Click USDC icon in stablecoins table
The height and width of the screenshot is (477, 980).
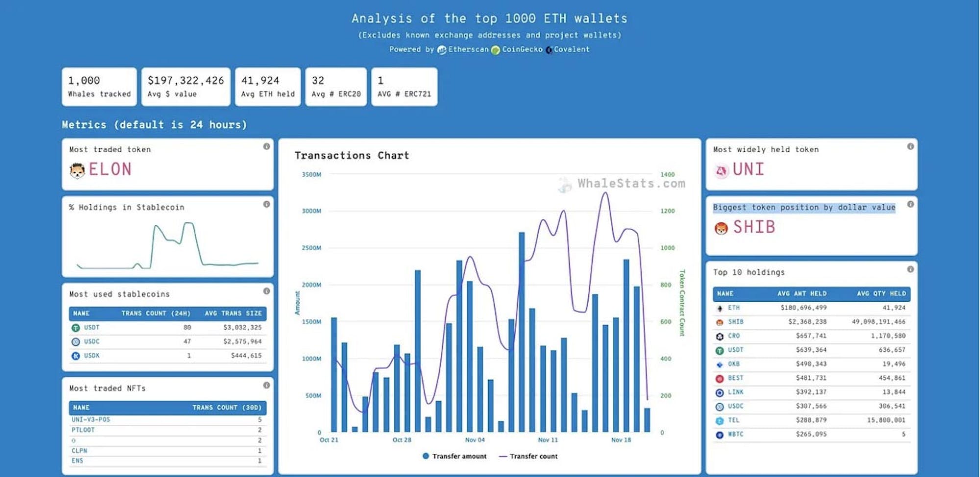[75, 342]
